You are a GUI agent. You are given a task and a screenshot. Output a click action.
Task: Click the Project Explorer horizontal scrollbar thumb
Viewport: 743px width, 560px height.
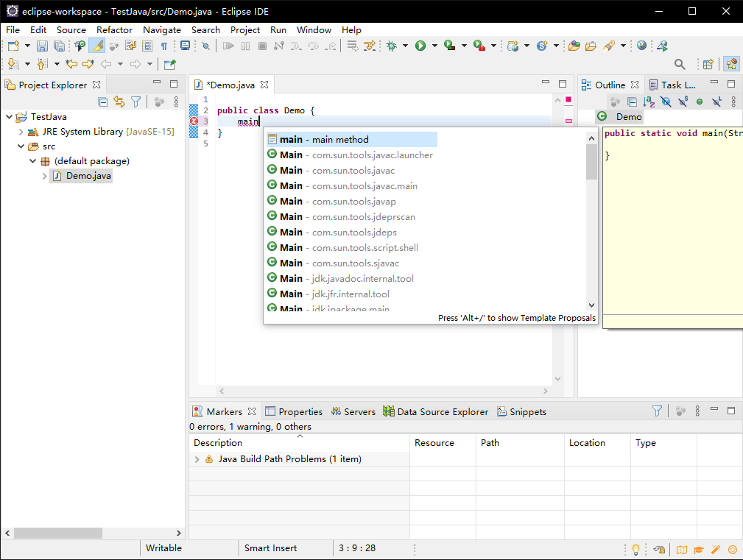pyautogui.click(x=58, y=533)
